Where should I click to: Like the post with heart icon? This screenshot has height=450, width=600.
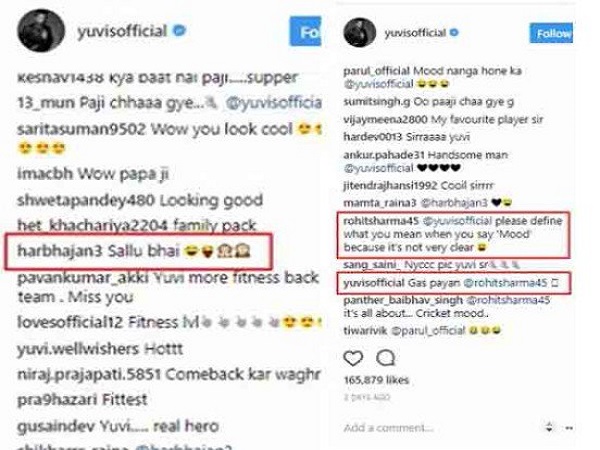point(353,358)
